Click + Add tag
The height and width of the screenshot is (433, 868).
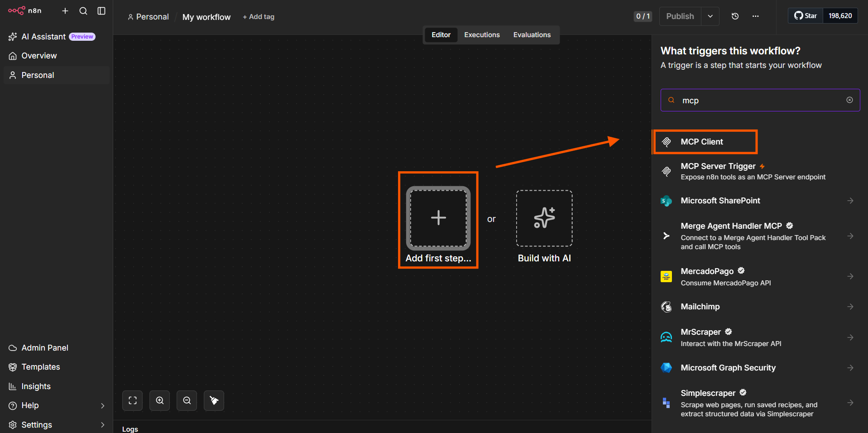(x=259, y=17)
